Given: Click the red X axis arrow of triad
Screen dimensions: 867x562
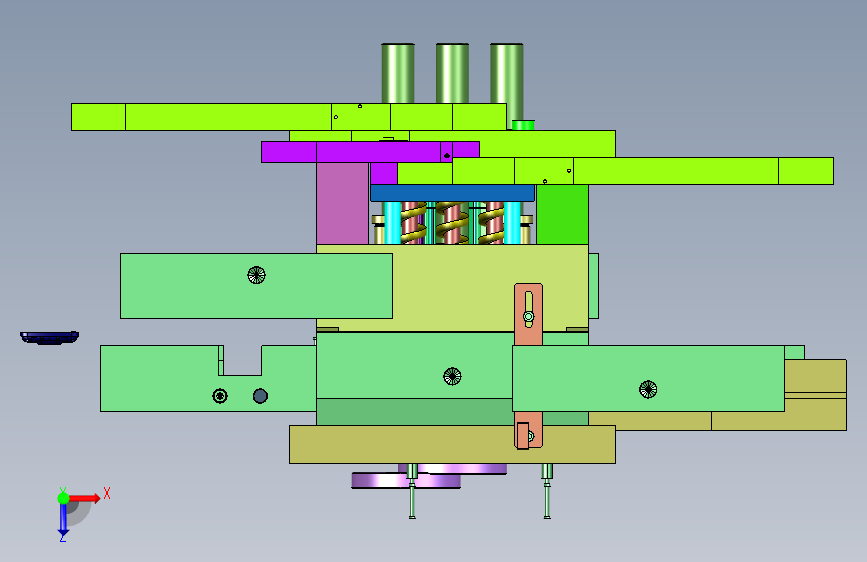Looking at the screenshot, I should (x=84, y=498).
